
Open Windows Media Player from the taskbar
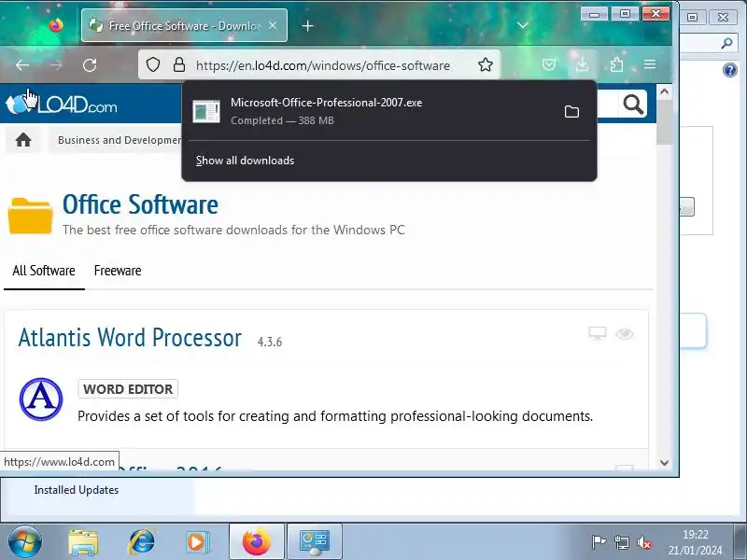[x=196, y=542]
